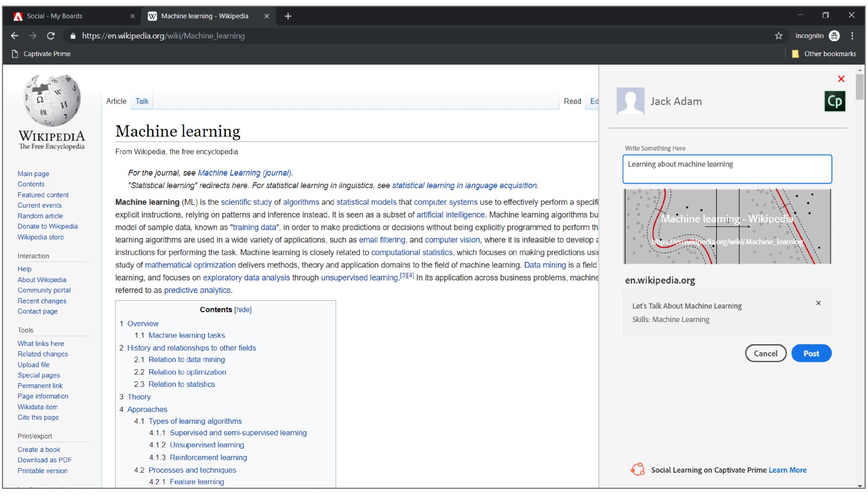Open the Incognito profile icon
868x498 pixels.
[x=835, y=36]
